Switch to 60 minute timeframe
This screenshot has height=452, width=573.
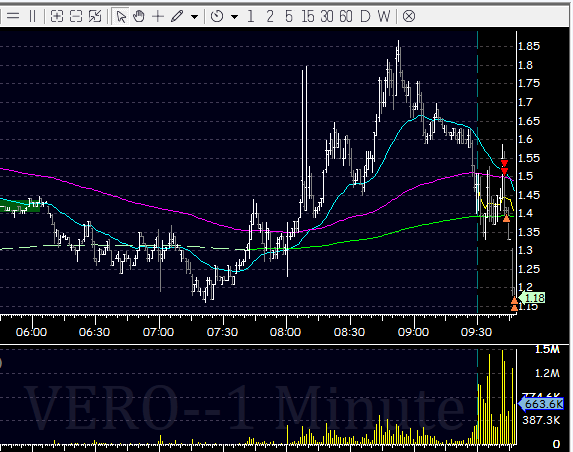pyautogui.click(x=346, y=16)
